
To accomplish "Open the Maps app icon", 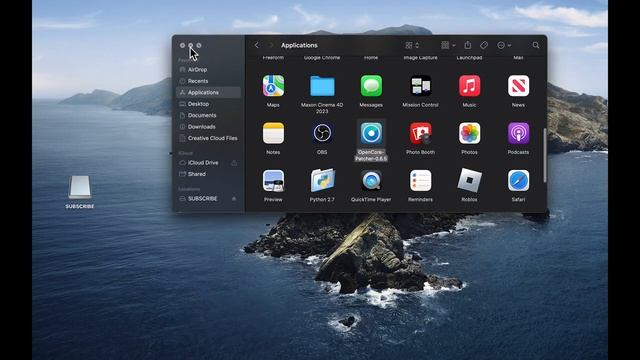I will [x=273, y=86].
